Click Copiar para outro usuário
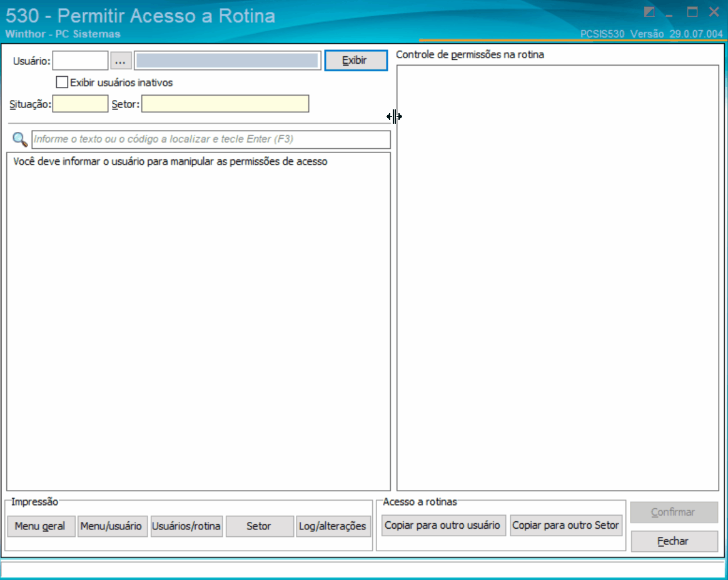This screenshot has width=728, height=580. click(443, 525)
